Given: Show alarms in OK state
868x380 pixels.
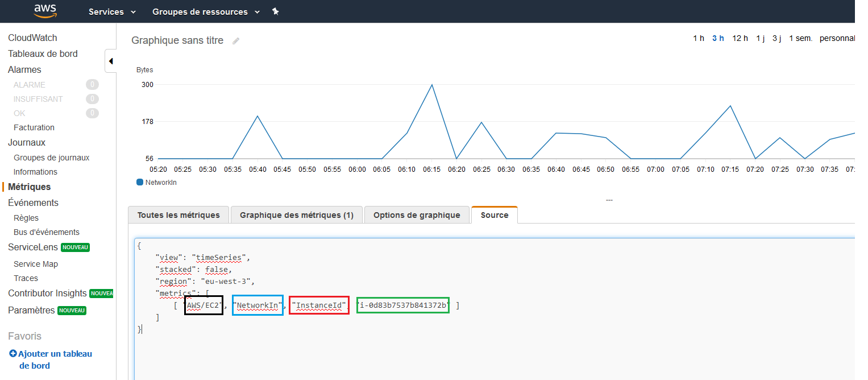Looking at the screenshot, I should (19, 113).
